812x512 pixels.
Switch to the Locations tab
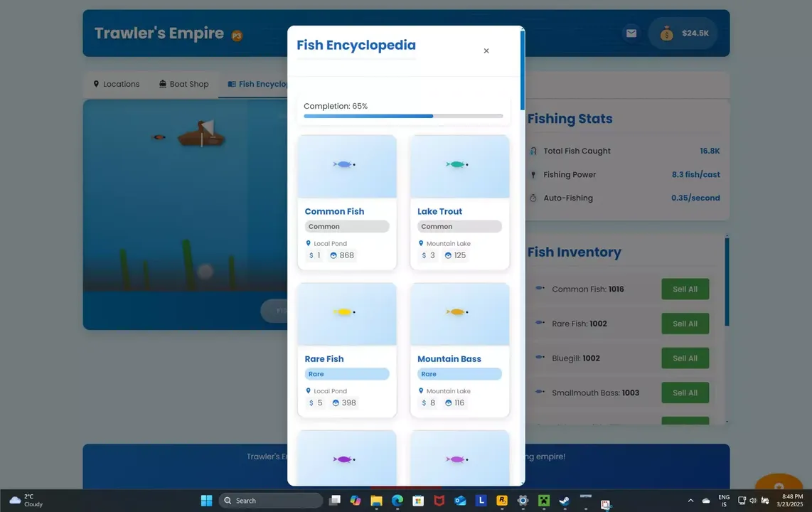[x=116, y=83]
